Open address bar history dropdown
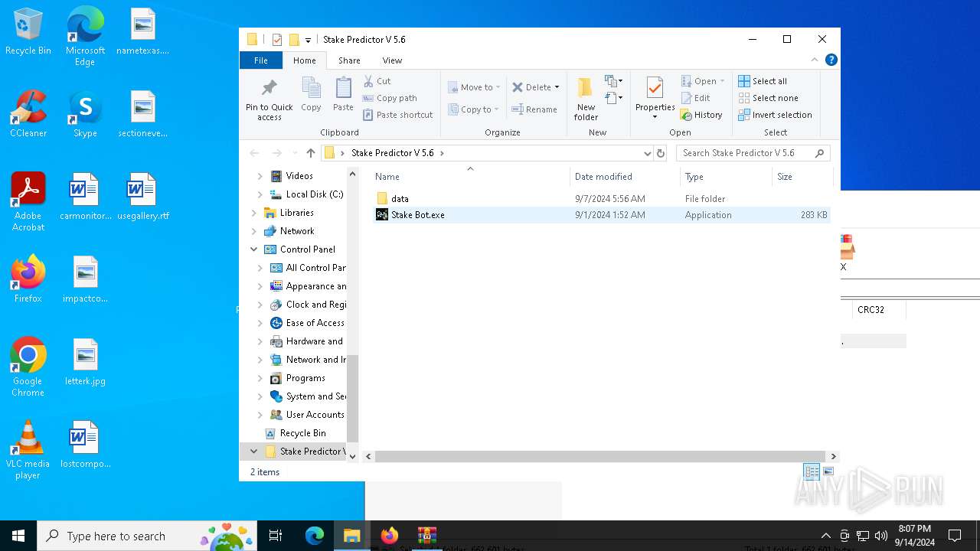This screenshot has width=980, height=551. point(647,153)
